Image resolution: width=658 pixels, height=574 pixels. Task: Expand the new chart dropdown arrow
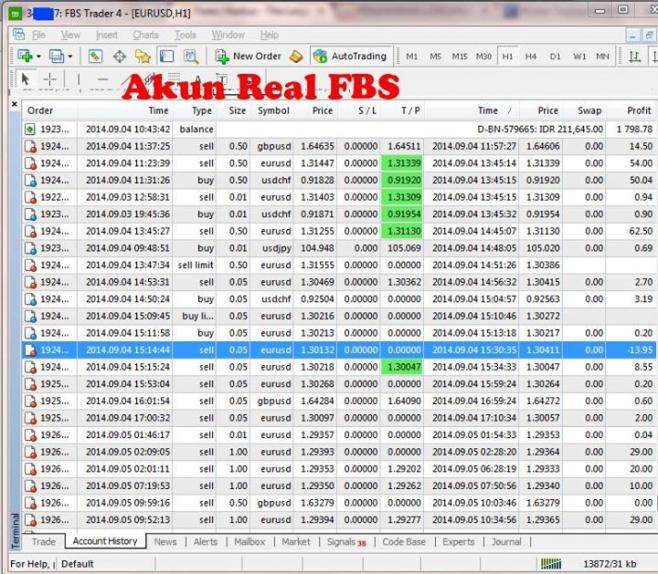[39, 56]
